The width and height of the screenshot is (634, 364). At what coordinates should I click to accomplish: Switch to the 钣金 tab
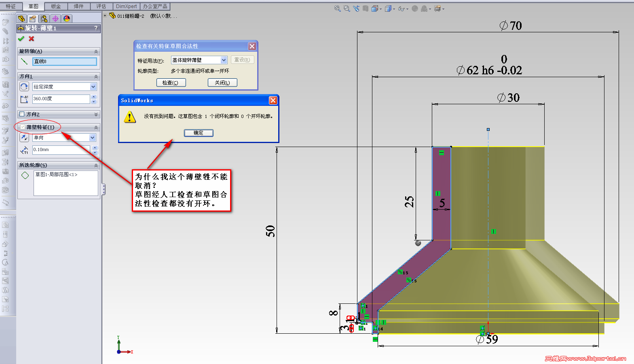(56, 6)
